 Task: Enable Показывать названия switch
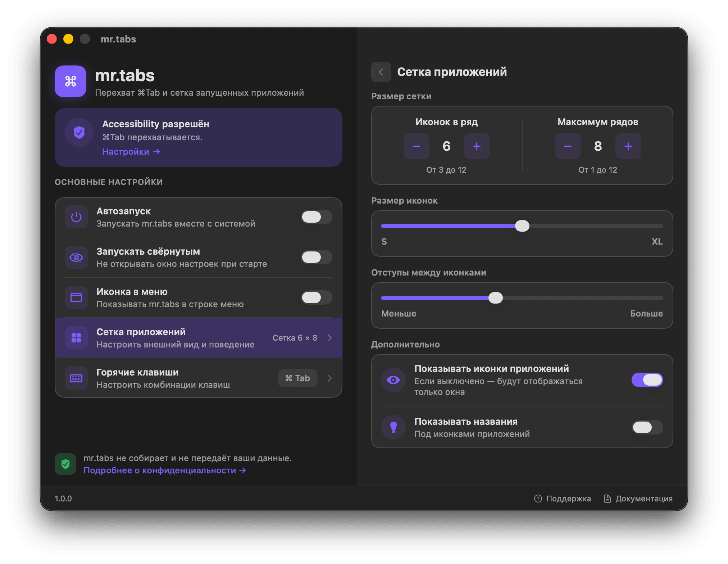(x=647, y=427)
